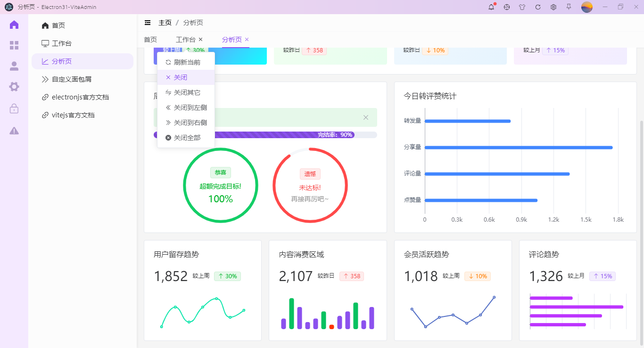This screenshot has width=644, height=348.
Task: Choose 关闭其它 from context menu
Action: point(186,92)
